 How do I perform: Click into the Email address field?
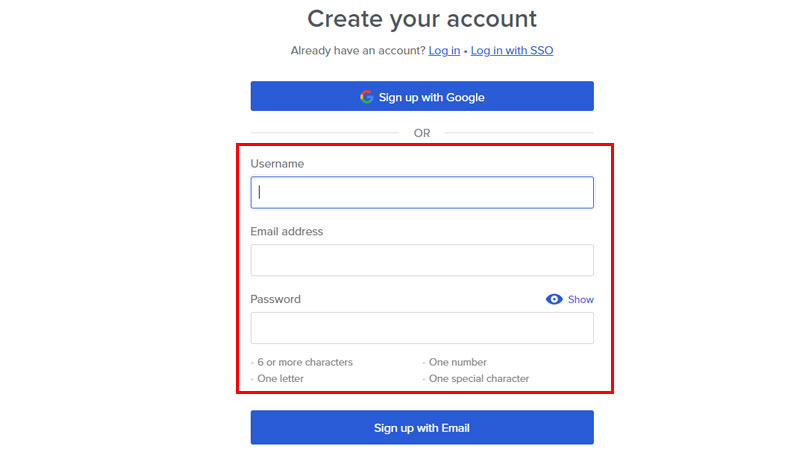pyautogui.click(x=422, y=260)
